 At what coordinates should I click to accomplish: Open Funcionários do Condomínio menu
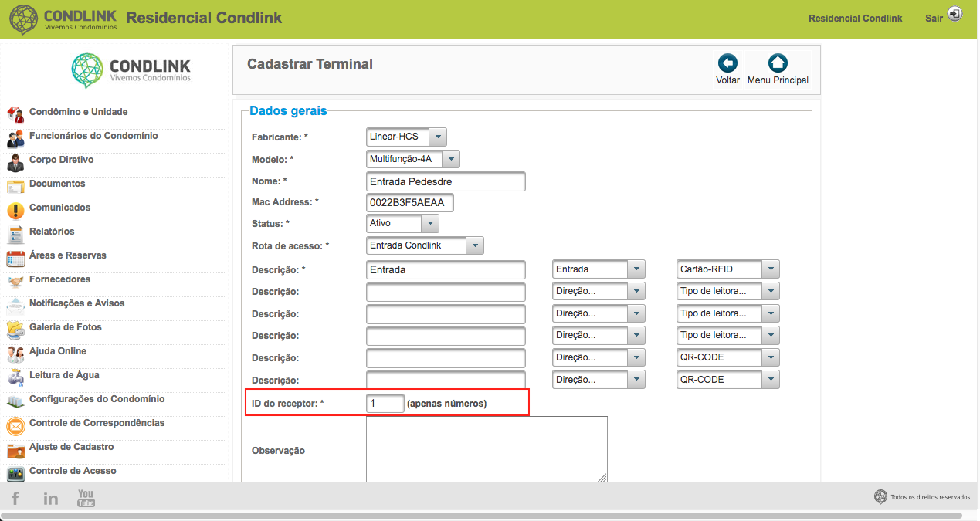pyautogui.click(x=93, y=136)
